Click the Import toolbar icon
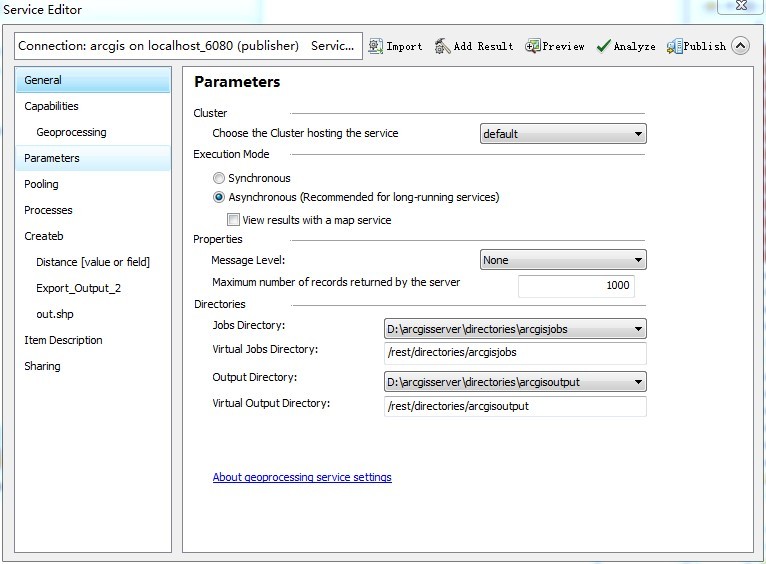 coord(375,46)
